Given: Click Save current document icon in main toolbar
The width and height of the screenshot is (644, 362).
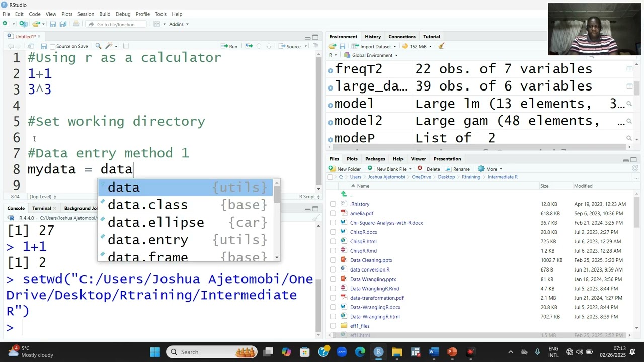Looking at the screenshot, I should [x=53, y=24].
